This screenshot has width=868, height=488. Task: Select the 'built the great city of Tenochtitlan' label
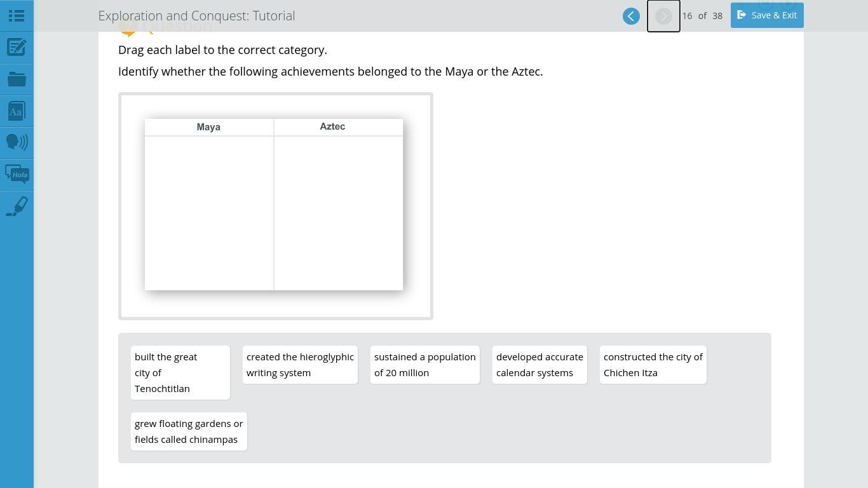coord(180,372)
